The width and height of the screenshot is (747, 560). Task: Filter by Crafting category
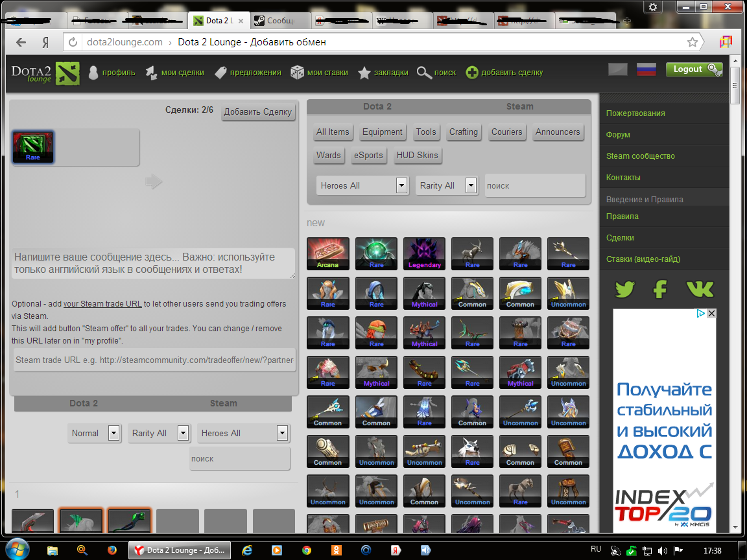463,132
